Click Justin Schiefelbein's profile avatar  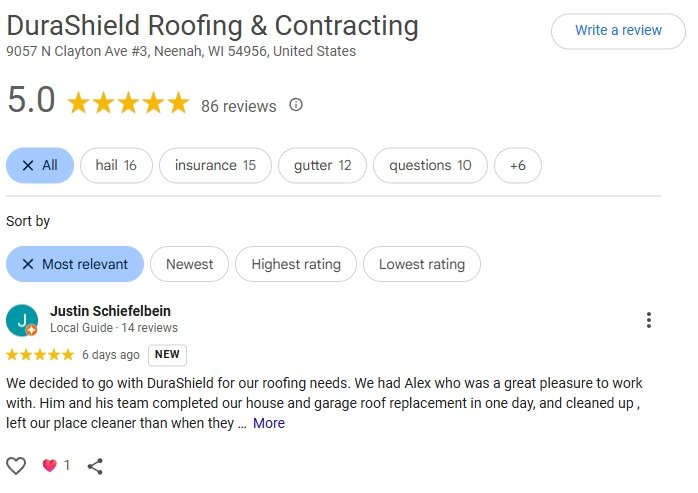22,320
